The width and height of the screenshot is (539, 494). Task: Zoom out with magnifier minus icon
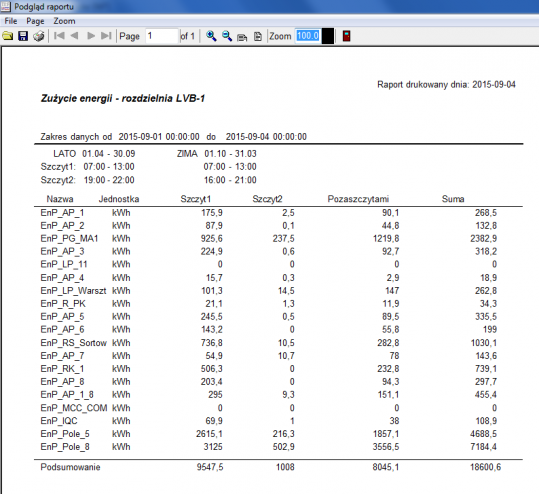(x=227, y=36)
